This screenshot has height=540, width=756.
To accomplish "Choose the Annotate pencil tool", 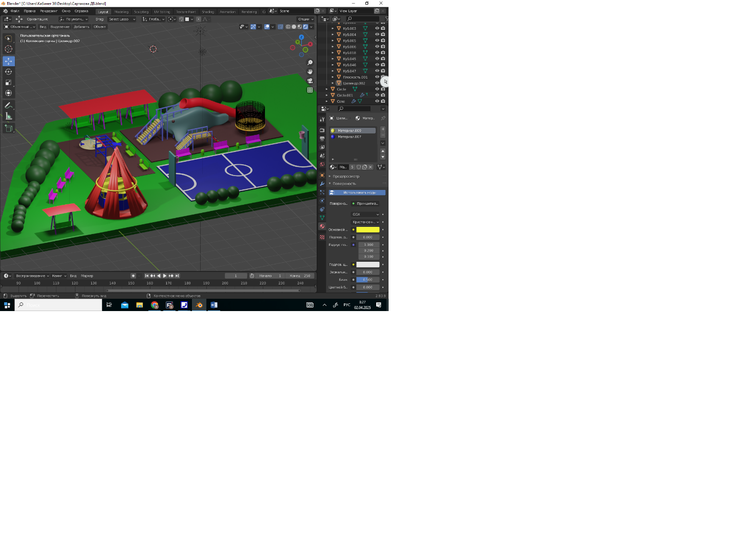I will [9, 105].
